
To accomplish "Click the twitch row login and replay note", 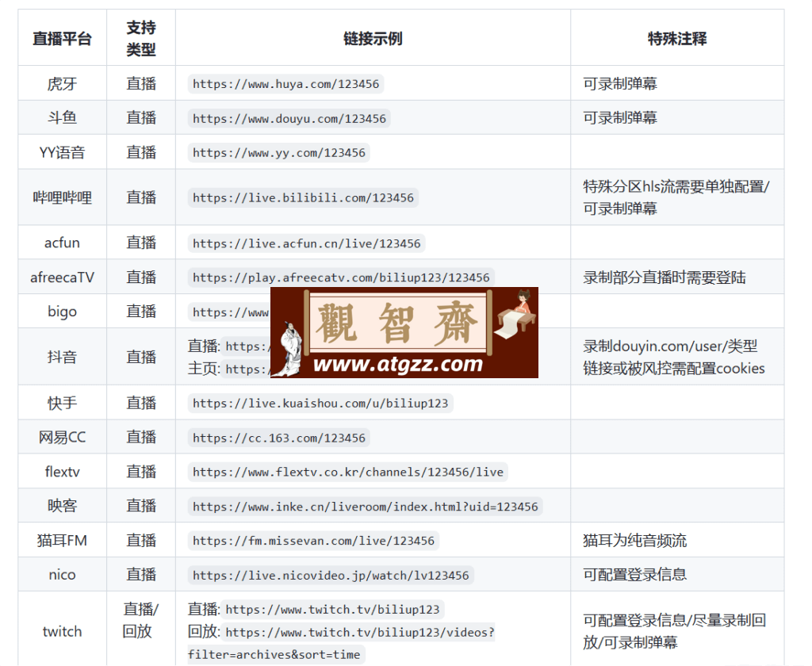I will (x=674, y=631).
